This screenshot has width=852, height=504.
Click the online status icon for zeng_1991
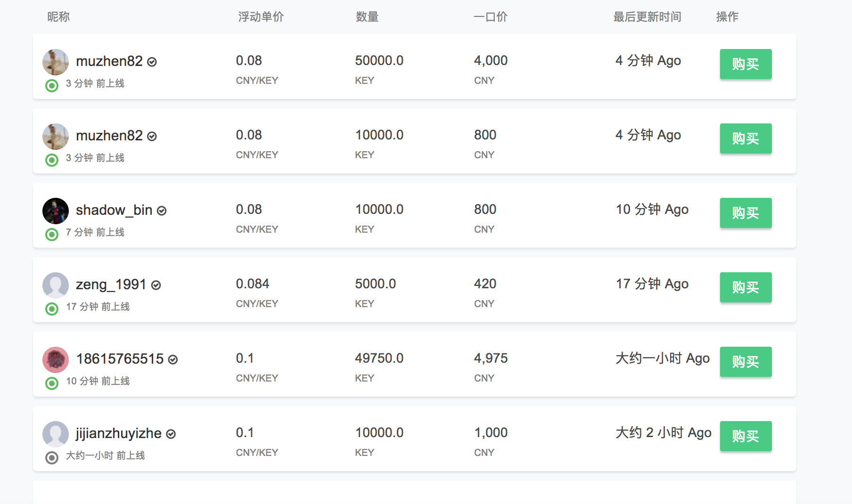(52, 309)
